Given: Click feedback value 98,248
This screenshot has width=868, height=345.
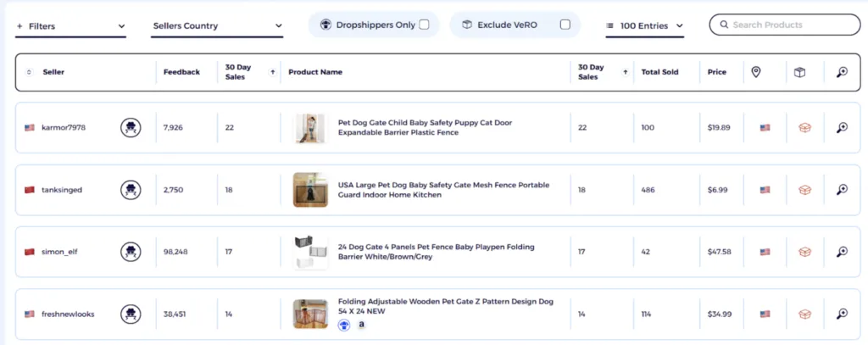Looking at the screenshot, I should pos(175,252).
